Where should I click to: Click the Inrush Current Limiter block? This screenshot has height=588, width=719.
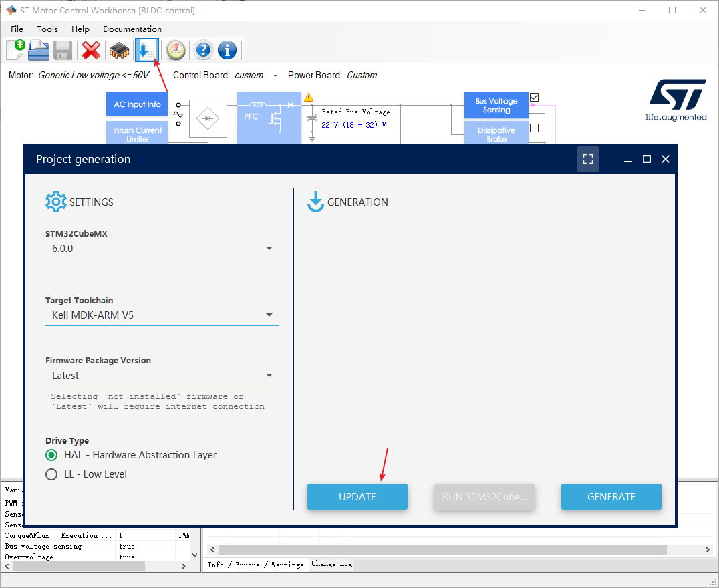[x=137, y=133]
